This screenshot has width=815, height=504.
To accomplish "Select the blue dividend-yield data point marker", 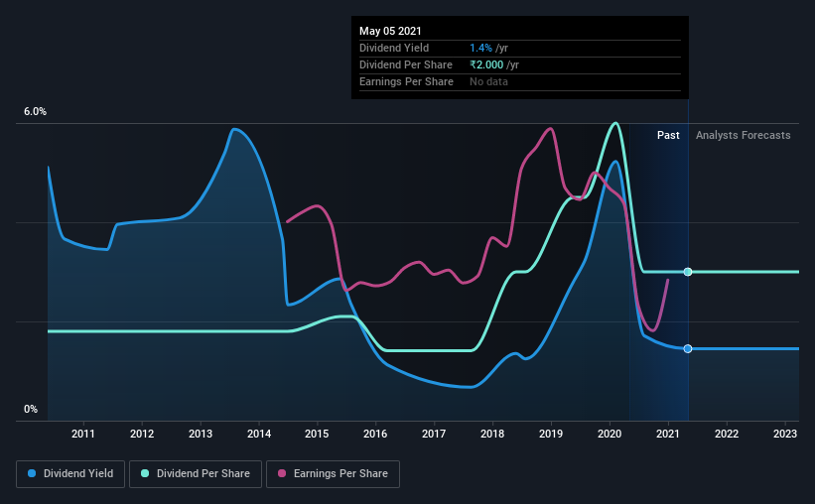I will tap(688, 348).
